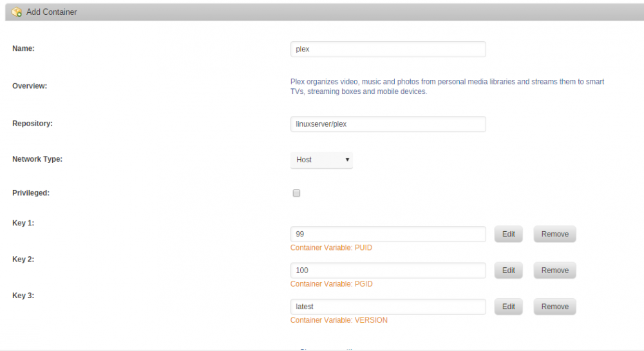Click the Overview label
The image size is (644, 351).
click(x=30, y=86)
